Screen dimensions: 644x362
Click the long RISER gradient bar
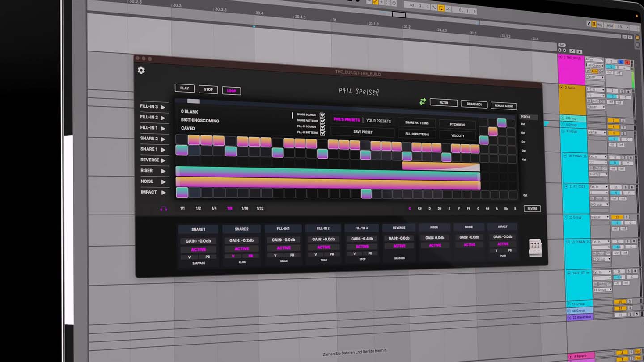pyautogui.click(x=328, y=173)
